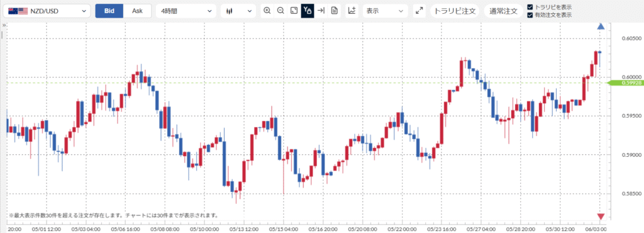Switch to Ask price view
644x233 pixels.
137,11
